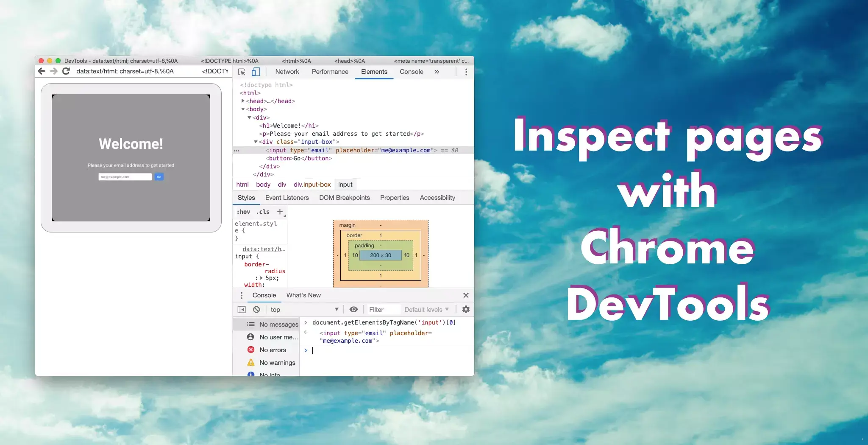Select the Styles pane tab

(246, 198)
